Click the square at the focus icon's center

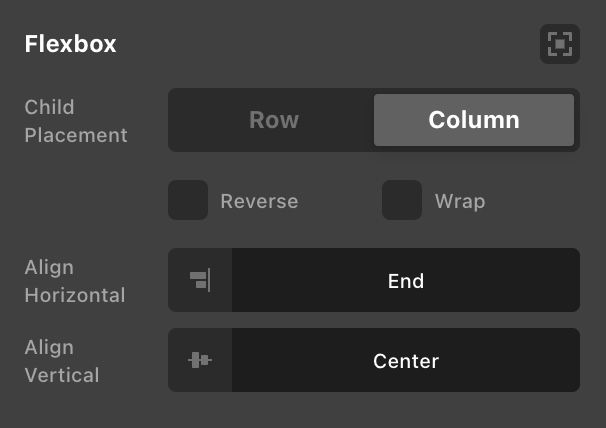[560, 44]
